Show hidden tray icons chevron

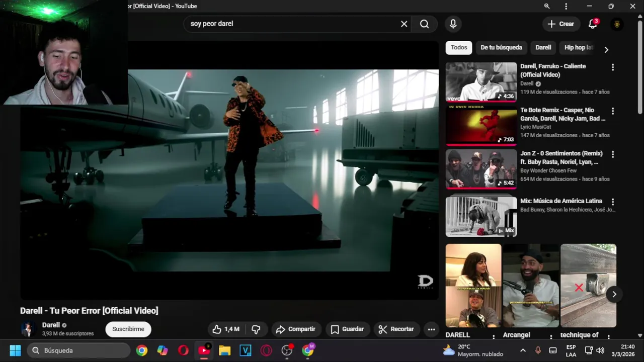[523, 350]
